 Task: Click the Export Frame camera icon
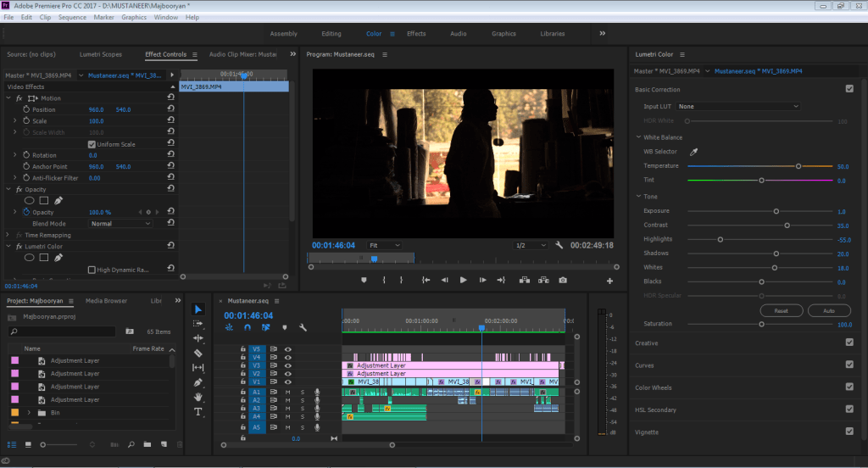[563, 280]
